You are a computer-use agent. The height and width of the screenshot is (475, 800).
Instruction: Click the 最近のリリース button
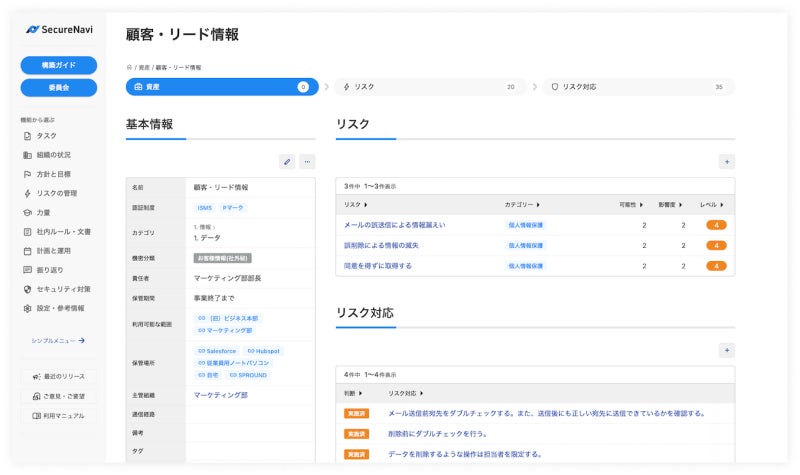pos(59,377)
